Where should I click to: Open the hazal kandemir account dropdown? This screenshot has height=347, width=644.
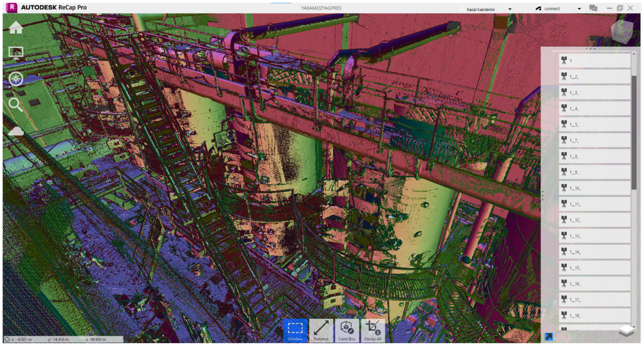(510, 9)
